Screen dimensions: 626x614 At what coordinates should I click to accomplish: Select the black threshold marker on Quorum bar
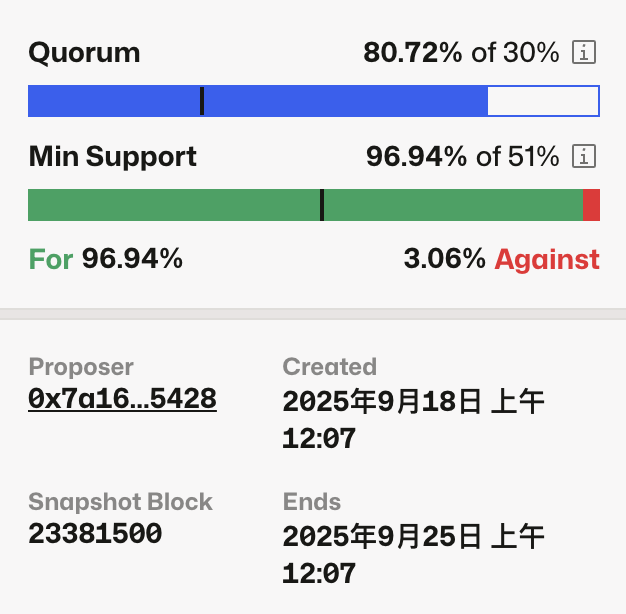pos(202,101)
